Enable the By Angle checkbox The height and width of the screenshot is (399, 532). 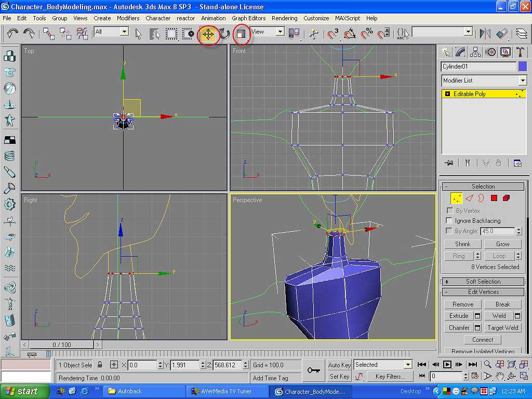pyautogui.click(x=449, y=231)
